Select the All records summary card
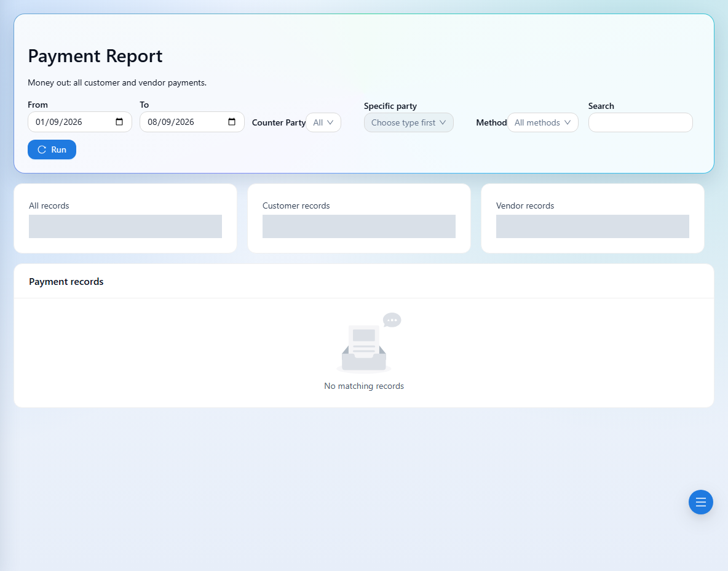Screen dimensions: 728x571 [x=125, y=218]
